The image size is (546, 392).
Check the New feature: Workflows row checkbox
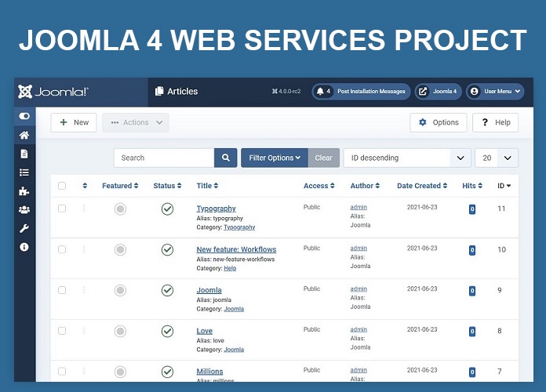point(62,249)
